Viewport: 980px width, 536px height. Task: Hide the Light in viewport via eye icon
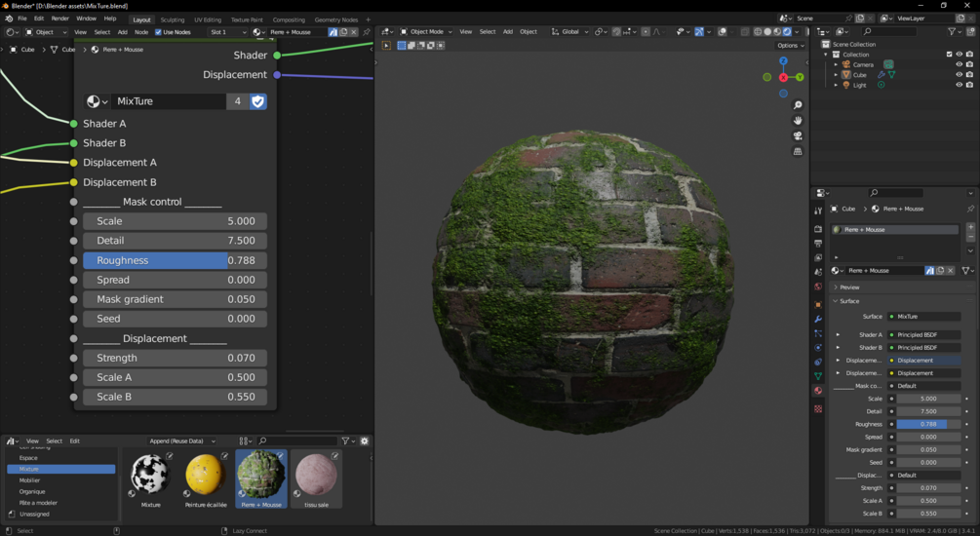pyautogui.click(x=960, y=85)
